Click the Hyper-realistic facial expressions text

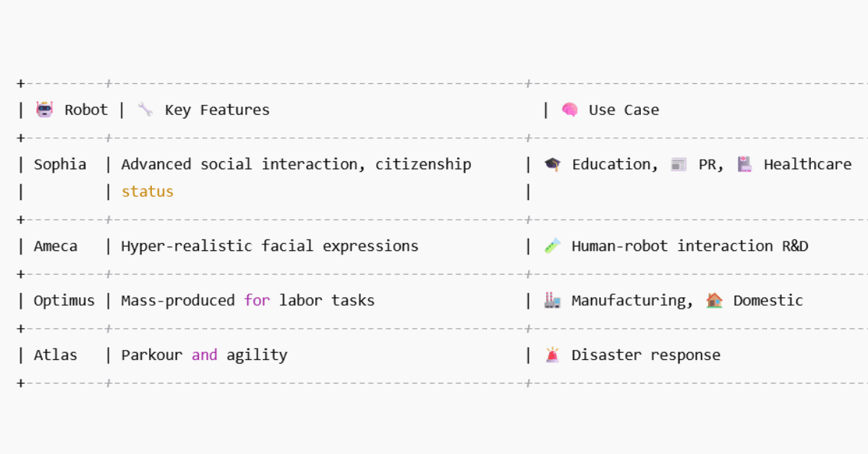pos(270,246)
